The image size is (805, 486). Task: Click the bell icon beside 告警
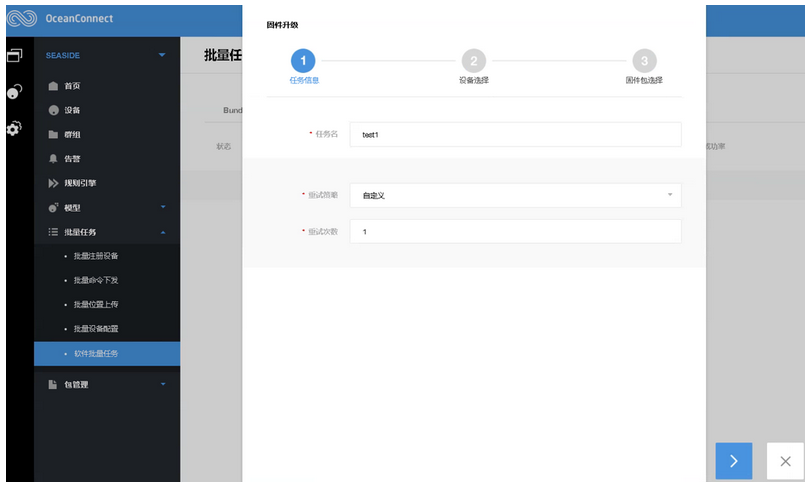click(x=53, y=159)
